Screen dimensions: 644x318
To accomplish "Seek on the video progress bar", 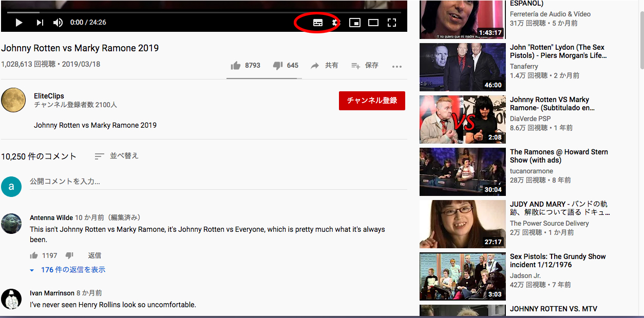I will (x=204, y=12).
